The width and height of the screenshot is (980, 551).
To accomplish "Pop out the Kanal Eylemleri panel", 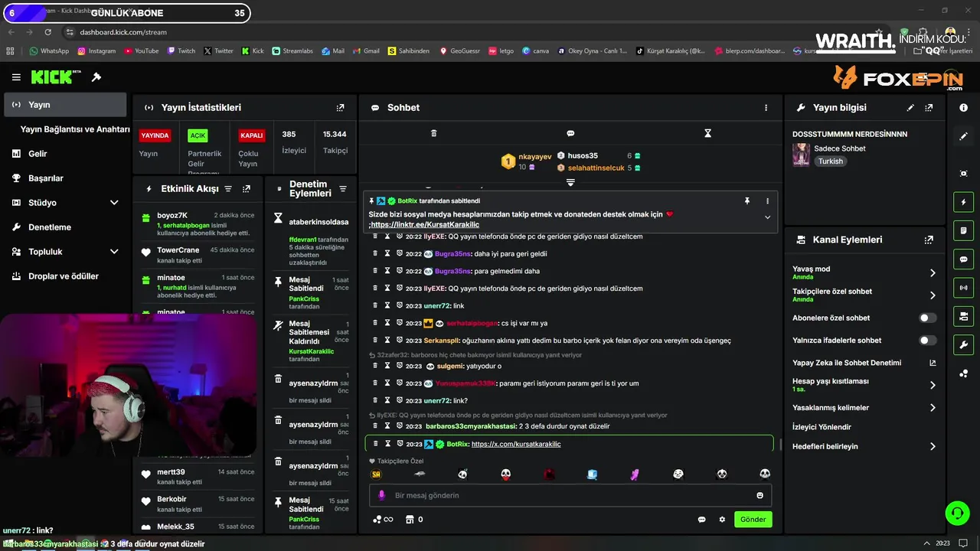I will 929,240.
